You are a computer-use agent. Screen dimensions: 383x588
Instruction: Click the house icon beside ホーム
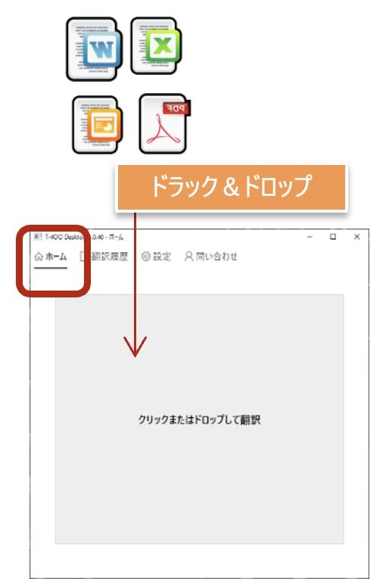(x=39, y=257)
